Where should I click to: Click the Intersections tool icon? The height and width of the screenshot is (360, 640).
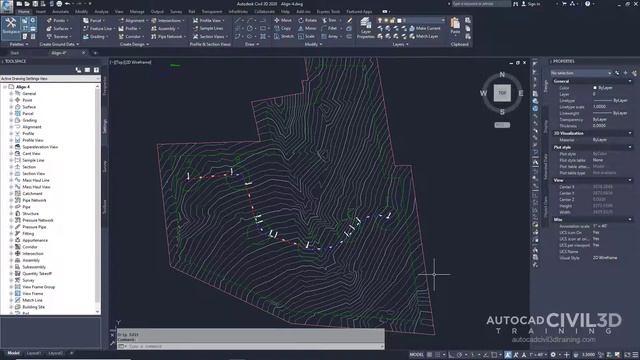(x=153, y=20)
